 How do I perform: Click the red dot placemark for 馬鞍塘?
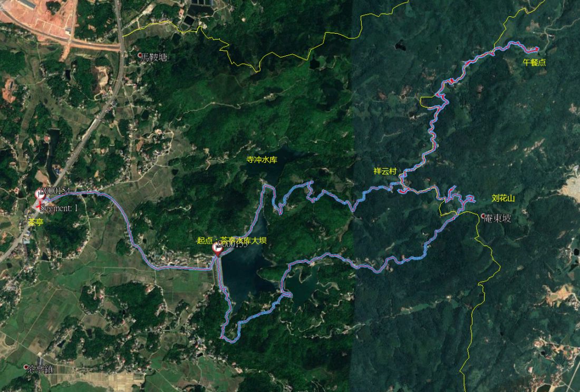point(140,55)
